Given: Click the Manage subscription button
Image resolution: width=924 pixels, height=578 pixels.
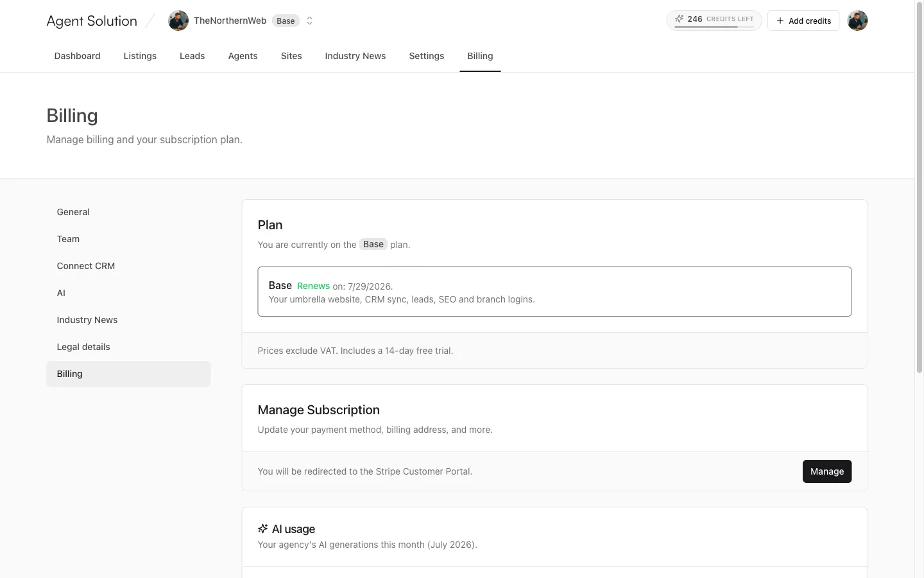Looking at the screenshot, I should [826, 471].
